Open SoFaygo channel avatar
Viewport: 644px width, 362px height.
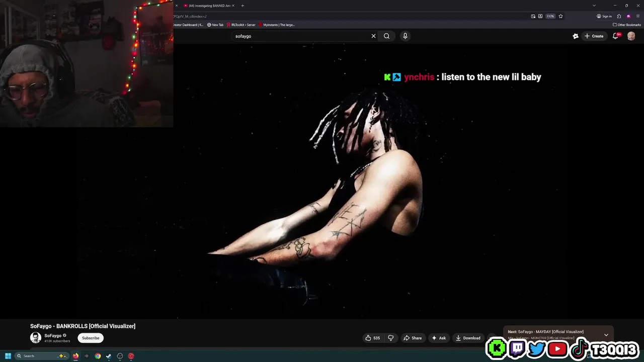(x=36, y=338)
